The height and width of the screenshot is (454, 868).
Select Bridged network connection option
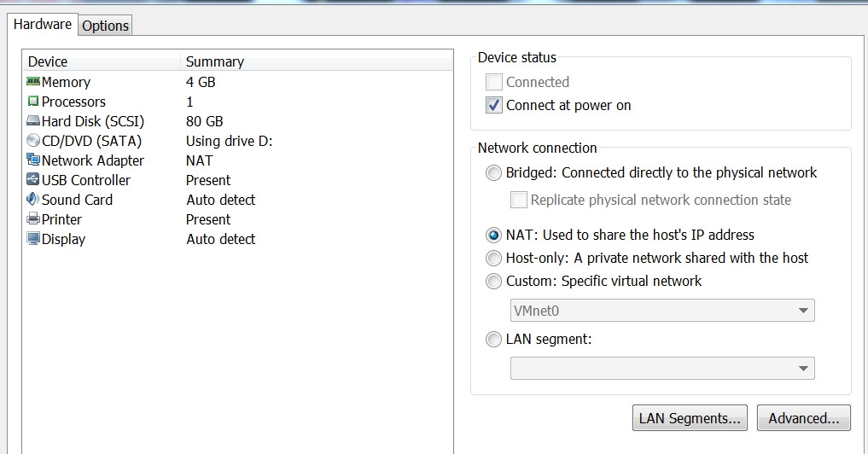coord(493,173)
